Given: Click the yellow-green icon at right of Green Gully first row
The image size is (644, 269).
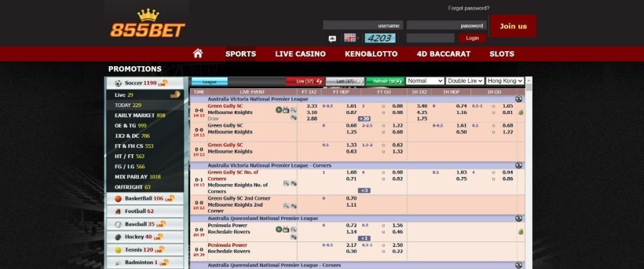Looking at the screenshot, I should [x=521, y=112].
